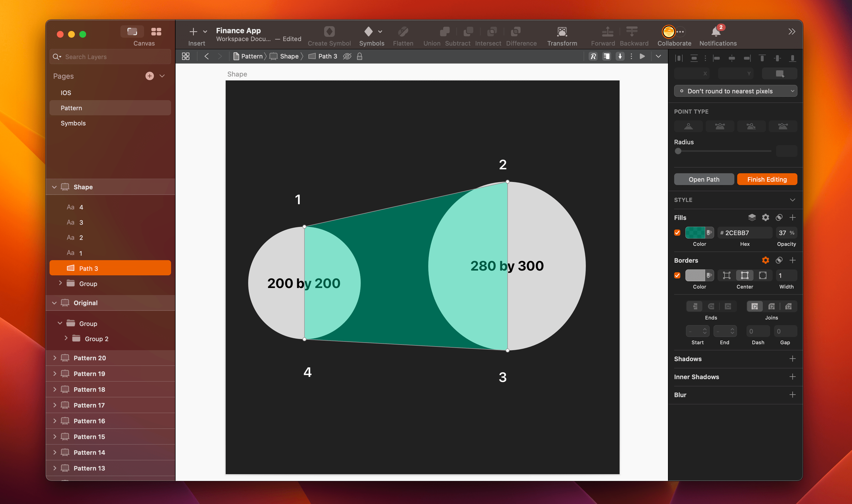
Task: Expand the Pattern 20 artboard
Action: (x=54, y=358)
